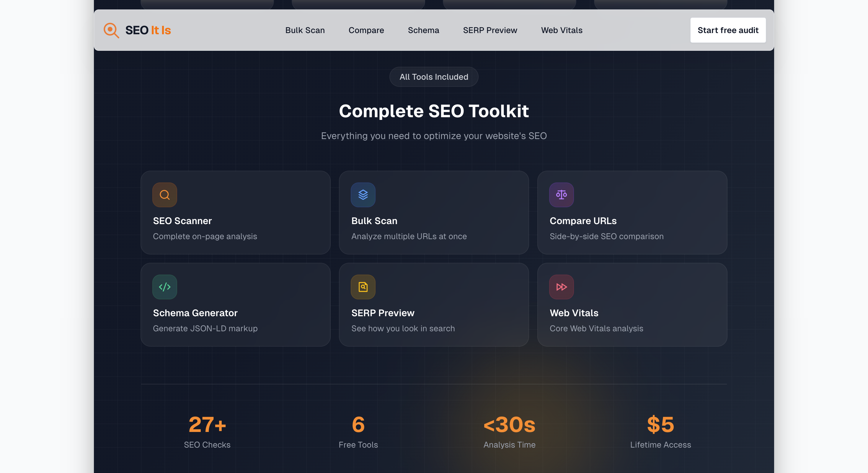Screen dimensions: 868x473
Task: Open the Compare URLs tool card
Action: (x=632, y=213)
